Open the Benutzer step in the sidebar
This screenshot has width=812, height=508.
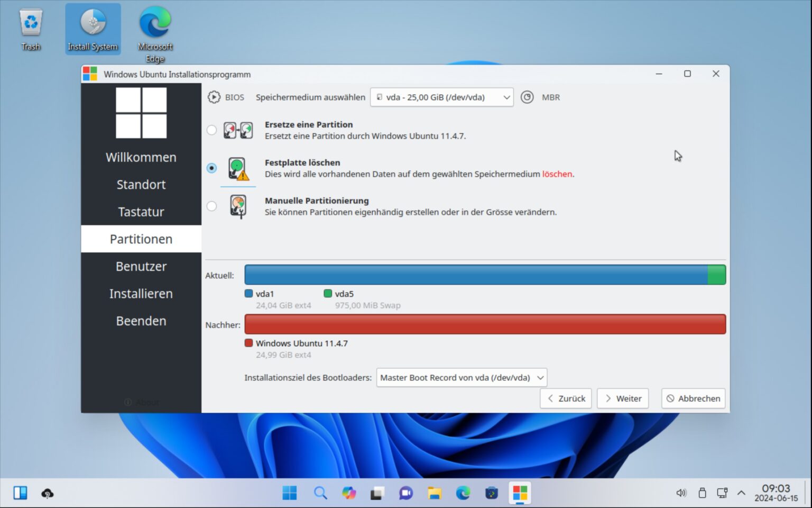(x=141, y=266)
